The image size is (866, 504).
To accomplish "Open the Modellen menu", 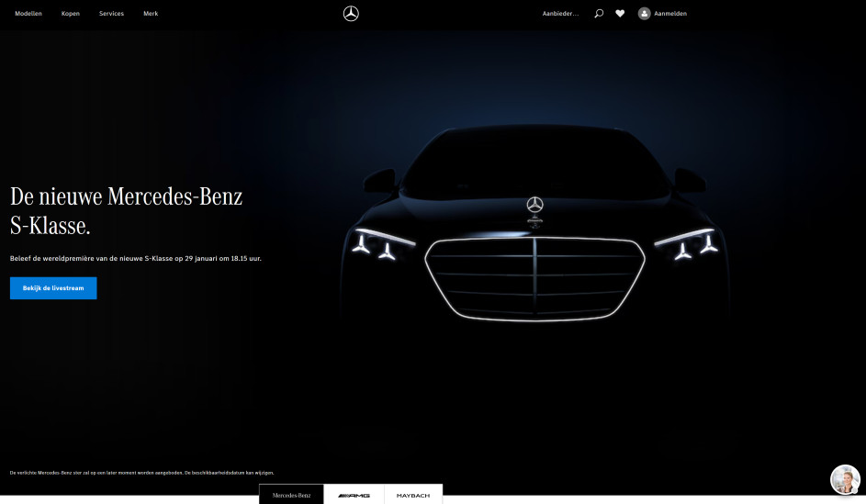I will tap(28, 14).
